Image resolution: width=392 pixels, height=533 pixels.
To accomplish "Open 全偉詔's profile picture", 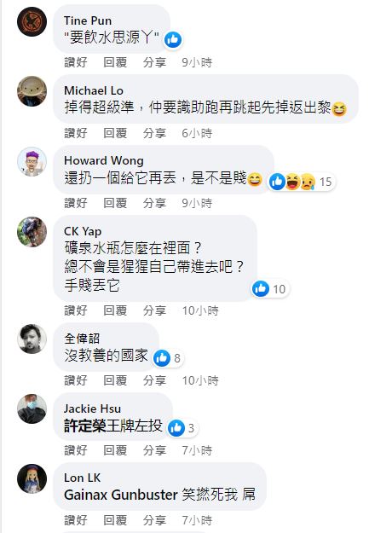I will 32,339.
